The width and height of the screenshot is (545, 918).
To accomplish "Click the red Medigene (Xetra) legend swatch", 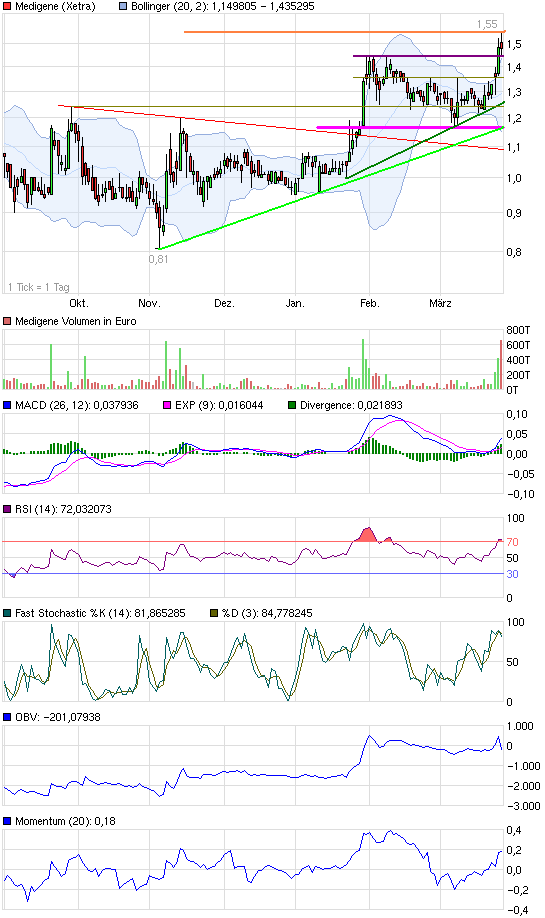I will point(7,6).
